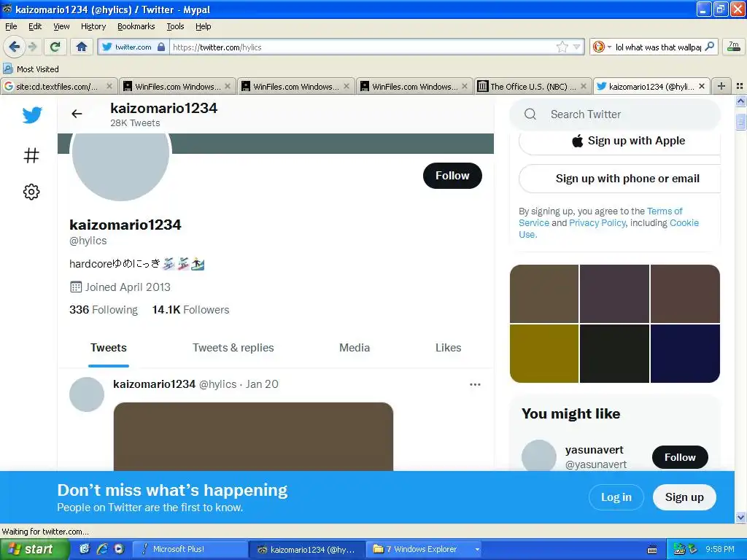
Task: Show all tabs list grid icon
Action: click(x=740, y=86)
